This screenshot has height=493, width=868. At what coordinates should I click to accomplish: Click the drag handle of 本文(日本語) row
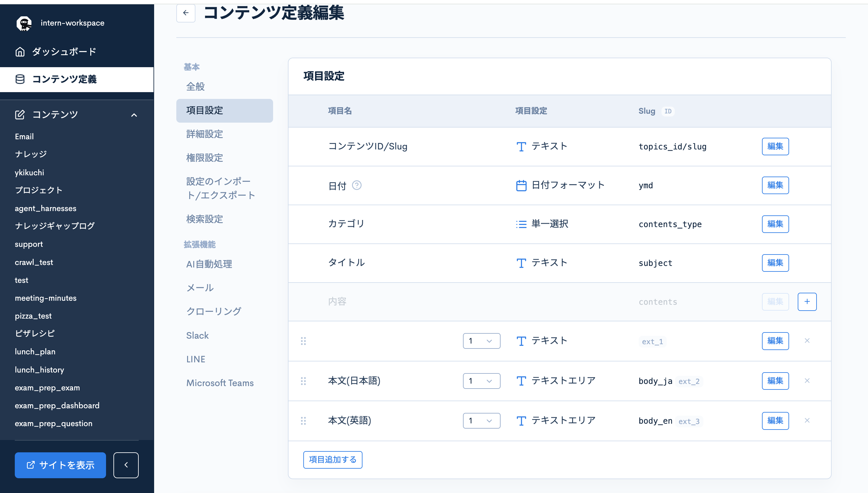coord(303,381)
